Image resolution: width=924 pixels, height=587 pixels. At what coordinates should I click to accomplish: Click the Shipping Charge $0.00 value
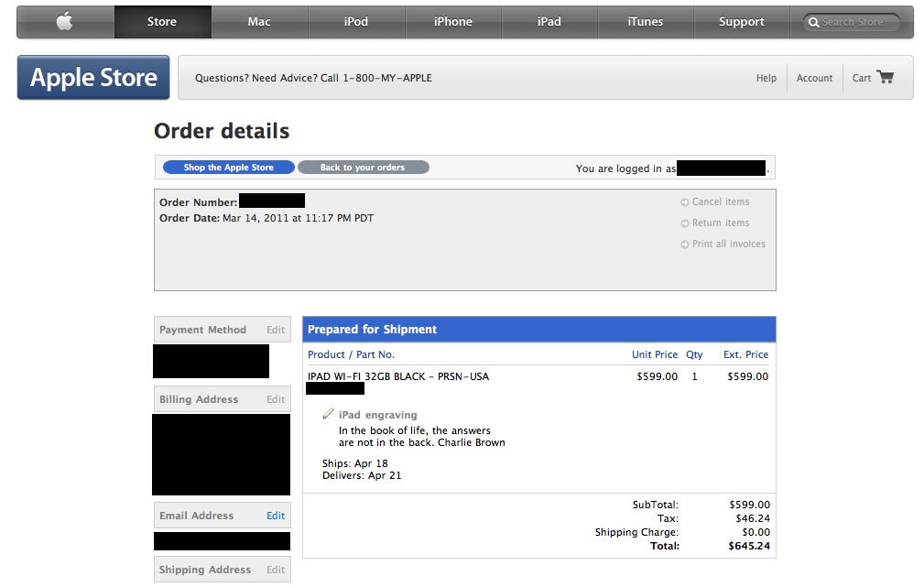[756, 532]
